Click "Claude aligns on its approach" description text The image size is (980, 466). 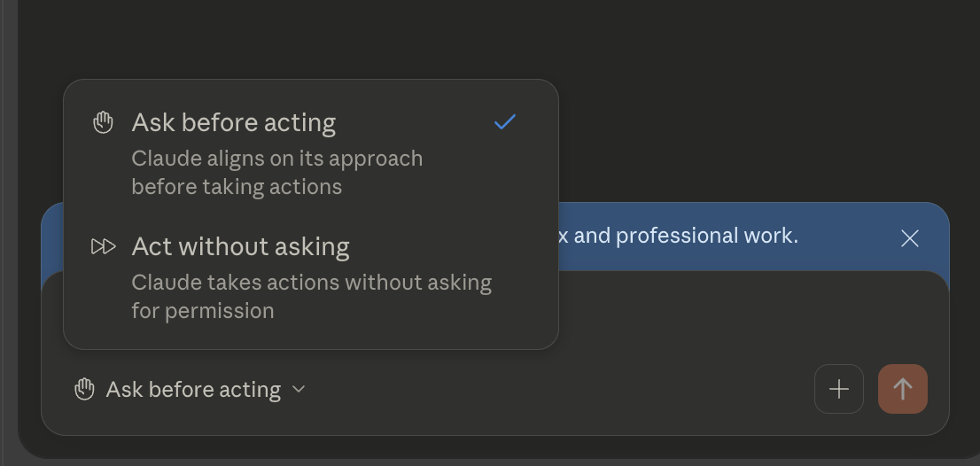pos(276,159)
